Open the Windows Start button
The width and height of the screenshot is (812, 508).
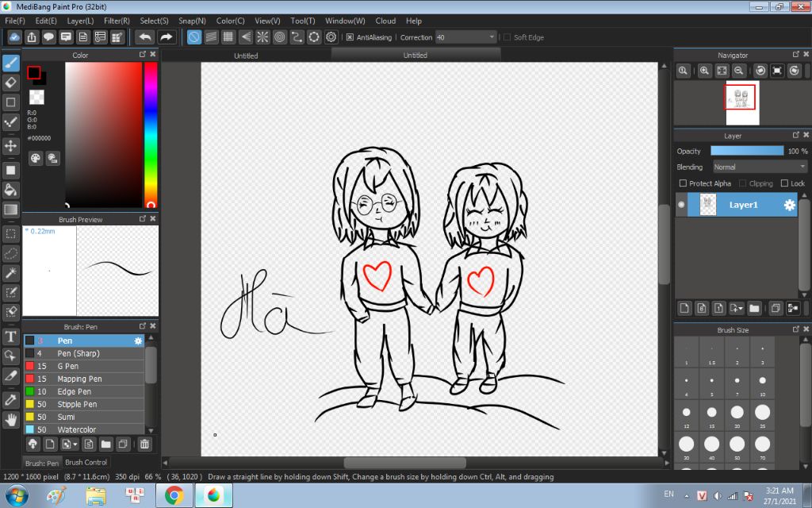(17, 495)
